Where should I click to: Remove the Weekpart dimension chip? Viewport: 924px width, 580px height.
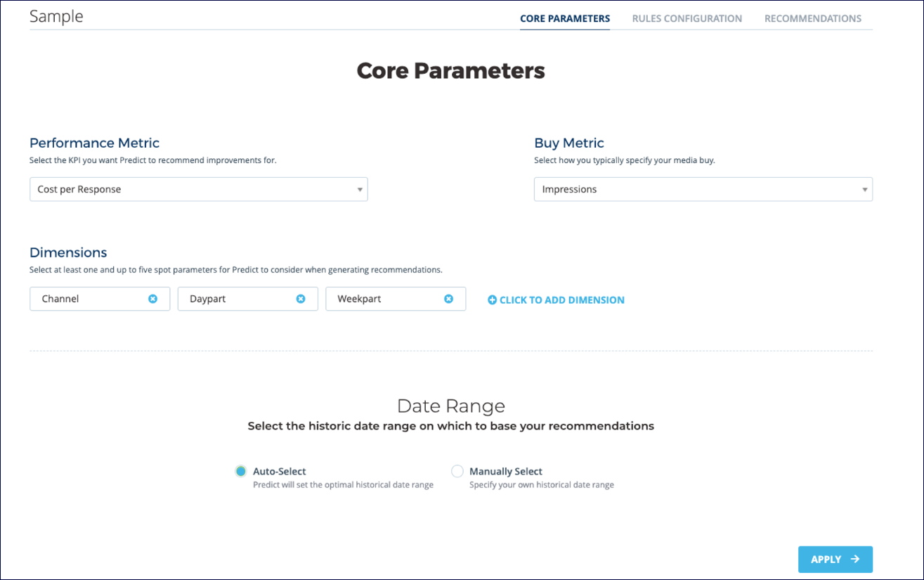pyautogui.click(x=449, y=299)
